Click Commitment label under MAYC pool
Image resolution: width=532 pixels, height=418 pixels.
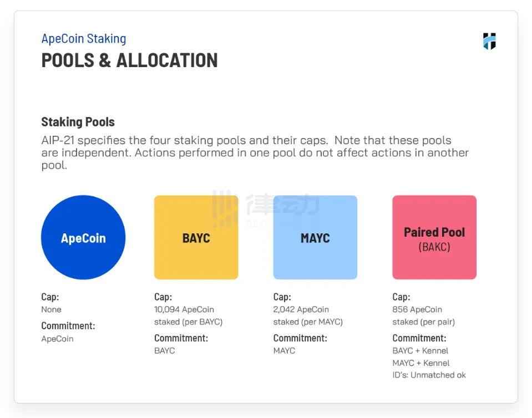tap(300, 338)
